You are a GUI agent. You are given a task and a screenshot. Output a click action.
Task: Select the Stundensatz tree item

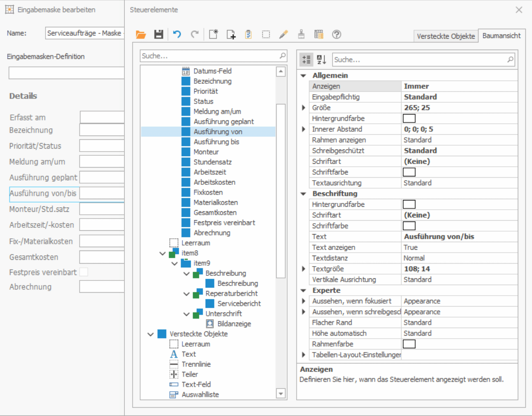coord(212,162)
